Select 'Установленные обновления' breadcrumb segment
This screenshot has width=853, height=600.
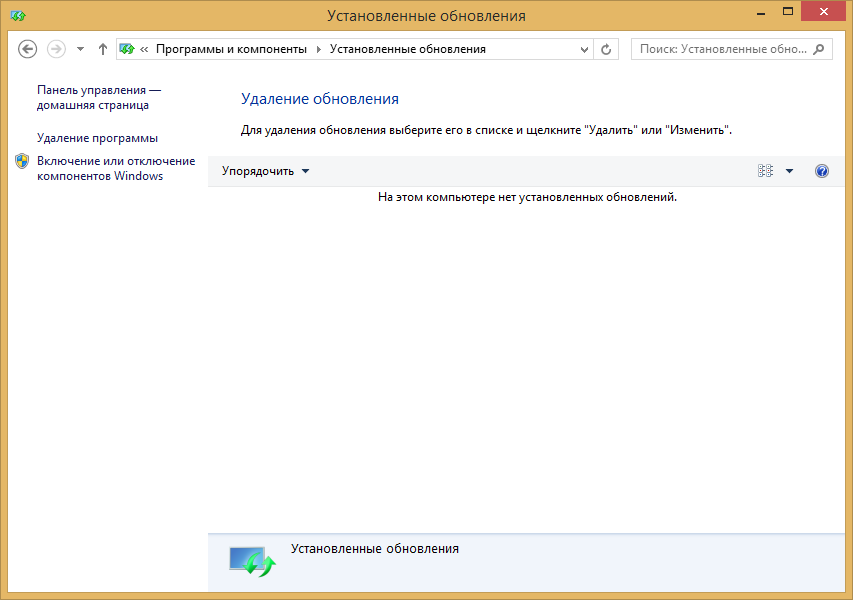[x=407, y=49]
